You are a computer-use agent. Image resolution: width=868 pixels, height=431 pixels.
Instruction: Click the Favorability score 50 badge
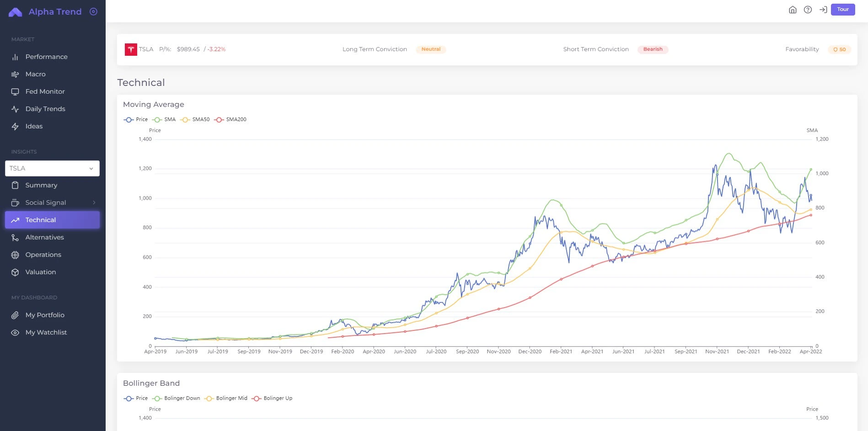click(x=839, y=49)
